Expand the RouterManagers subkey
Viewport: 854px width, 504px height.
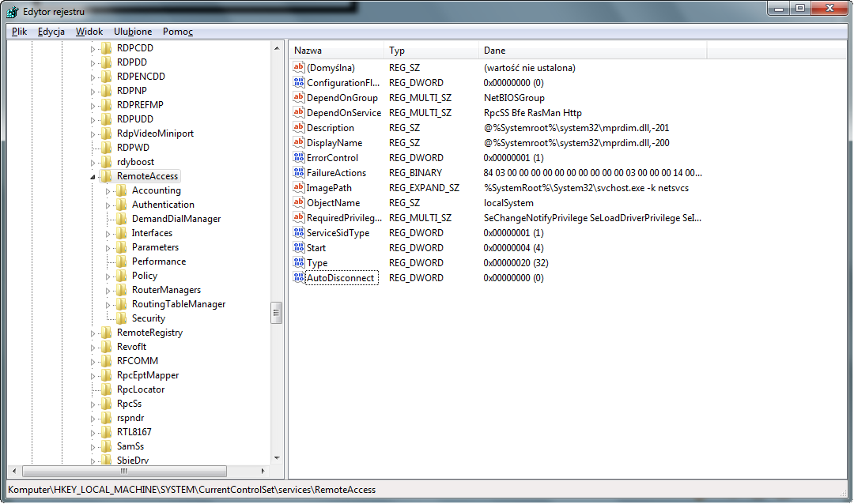point(108,291)
